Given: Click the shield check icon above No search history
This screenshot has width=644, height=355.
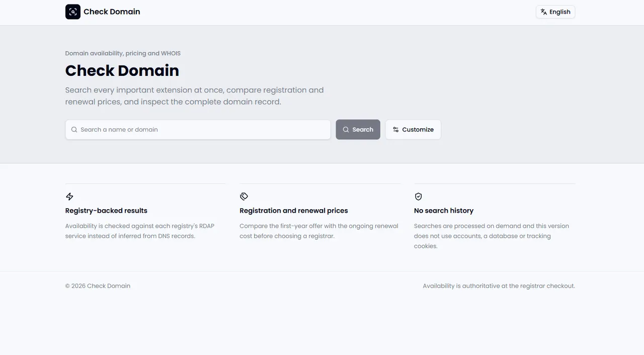Looking at the screenshot, I should pos(418,197).
